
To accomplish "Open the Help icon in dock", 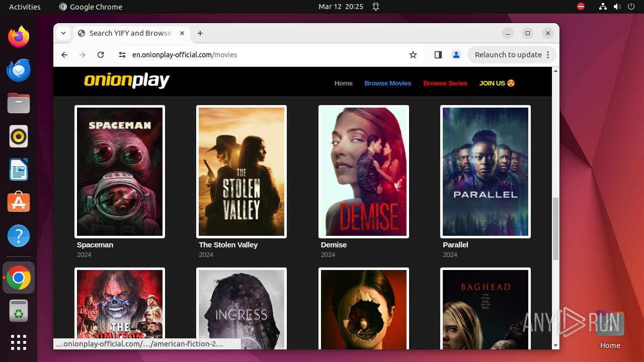I will 19,236.
